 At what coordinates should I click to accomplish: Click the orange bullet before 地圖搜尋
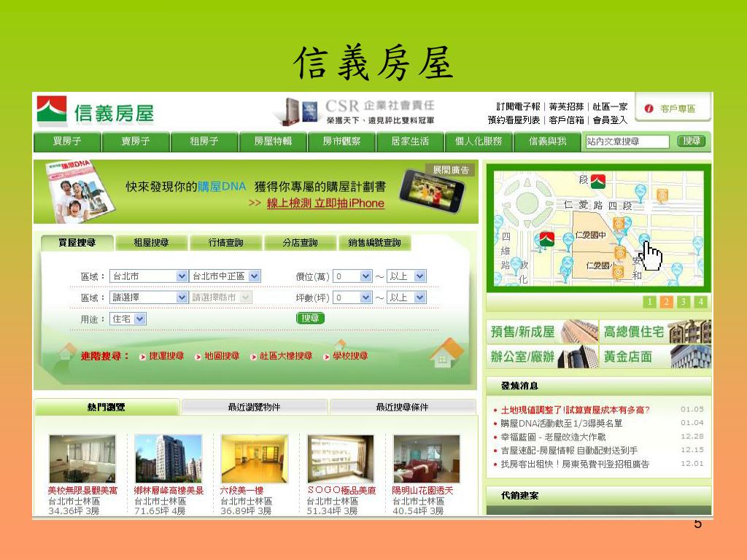pos(198,357)
